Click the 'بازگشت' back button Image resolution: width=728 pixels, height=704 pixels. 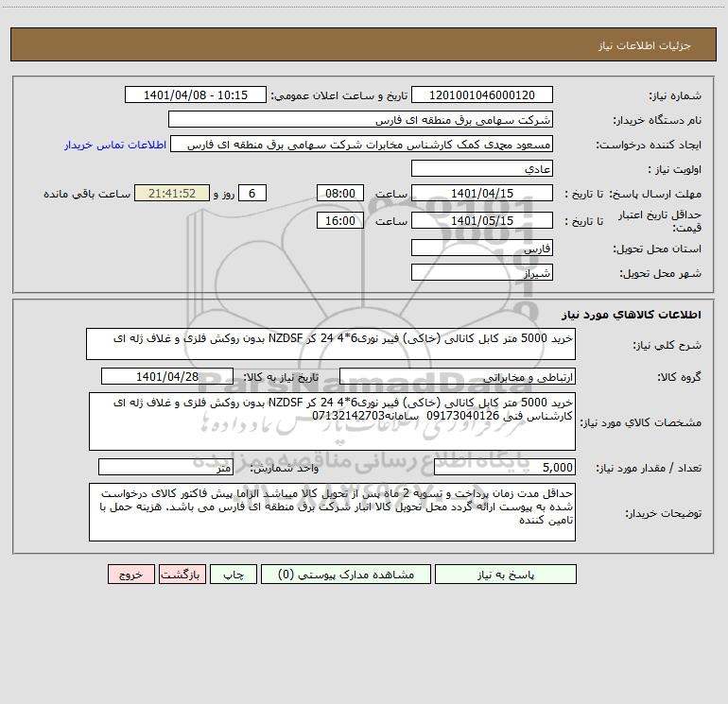pyautogui.click(x=182, y=575)
